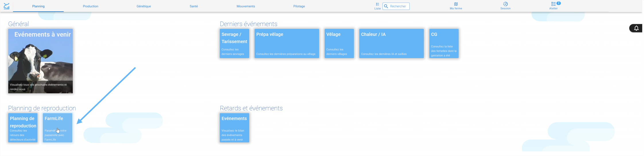Viewport: 644px width, 156px height.
Task: Switch to the Génétique tab
Action: [x=144, y=6]
